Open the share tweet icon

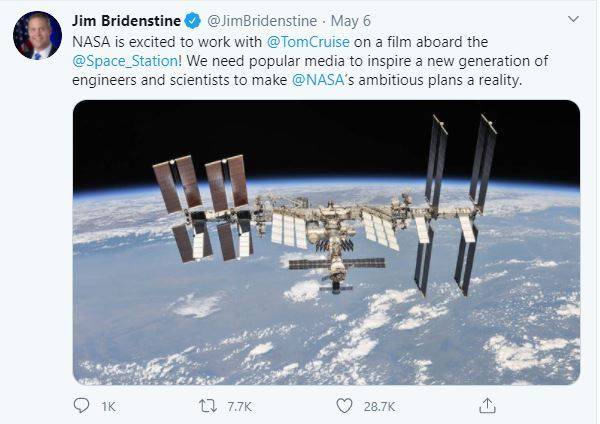coord(488,405)
